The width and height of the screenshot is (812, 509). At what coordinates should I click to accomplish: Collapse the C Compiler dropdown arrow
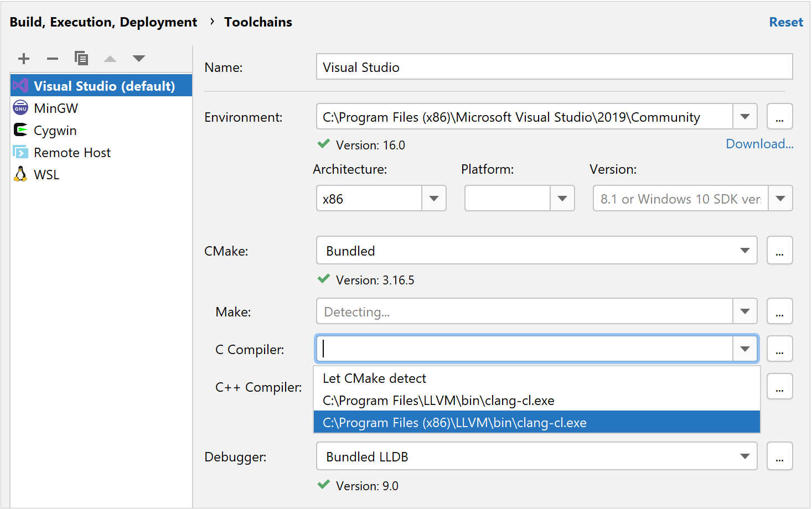[x=745, y=349]
